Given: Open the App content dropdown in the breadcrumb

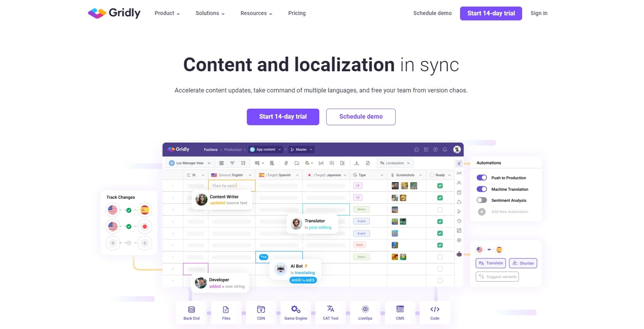Looking at the screenshot, I should (266, 149).
